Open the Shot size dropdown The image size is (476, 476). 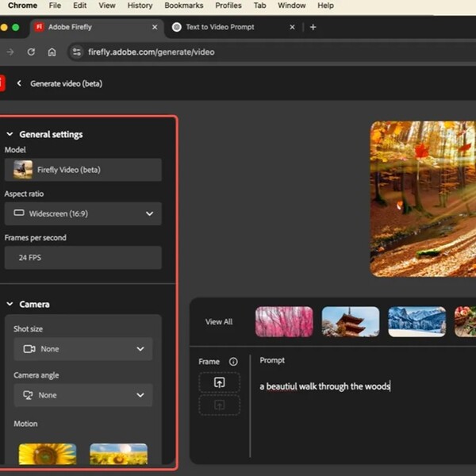pos(83,349)
